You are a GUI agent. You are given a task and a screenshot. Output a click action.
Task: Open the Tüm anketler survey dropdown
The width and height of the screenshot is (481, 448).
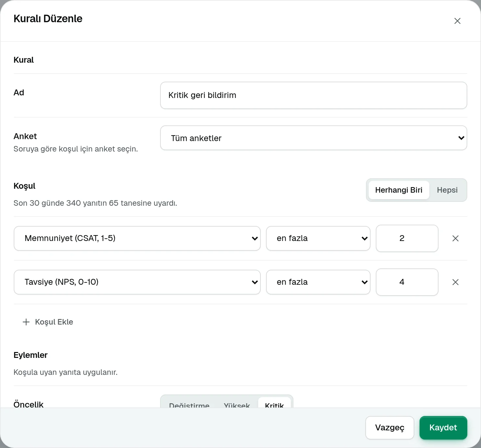click(x=313, y=138)
